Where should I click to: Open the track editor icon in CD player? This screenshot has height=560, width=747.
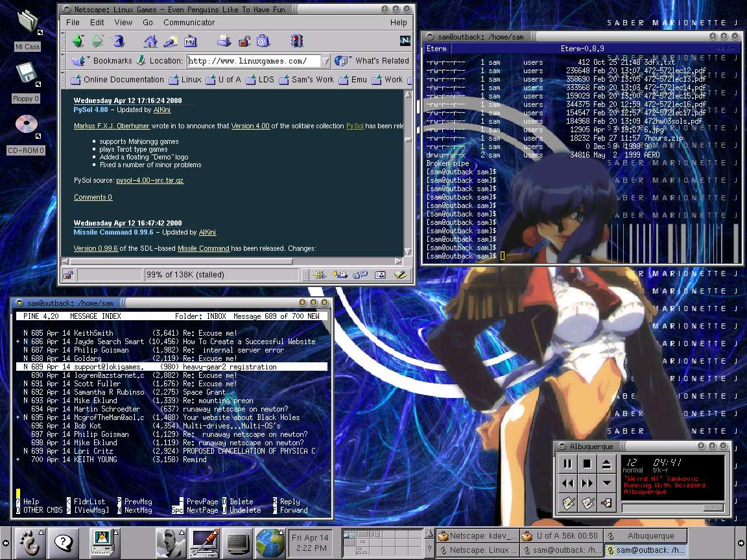(568, 503)
